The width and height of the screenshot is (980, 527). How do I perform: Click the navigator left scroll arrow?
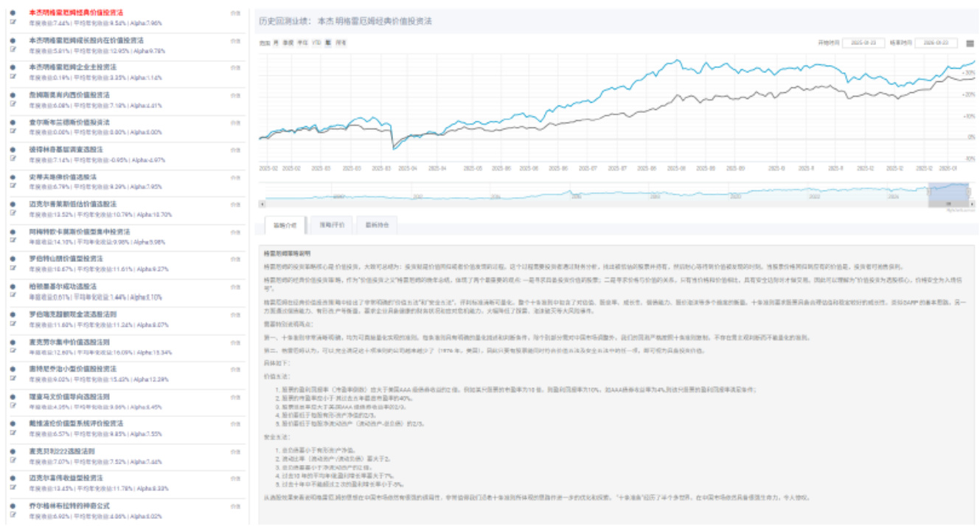(263, 203)
